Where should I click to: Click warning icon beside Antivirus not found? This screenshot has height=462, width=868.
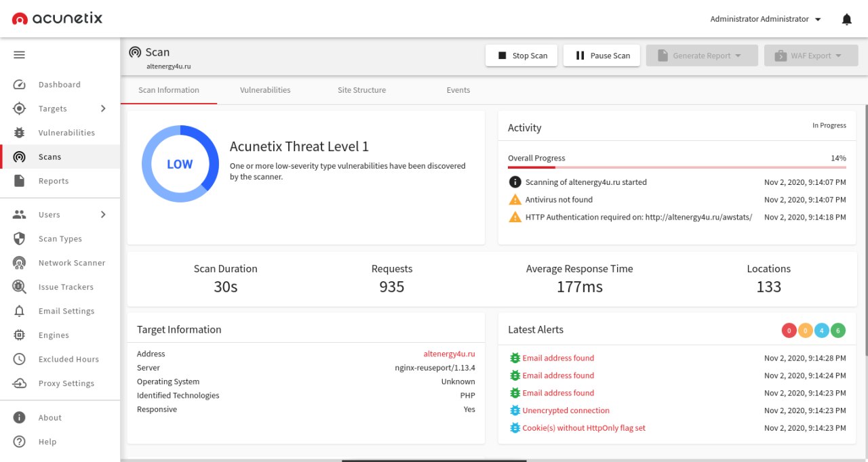click(x=515, y=200)
